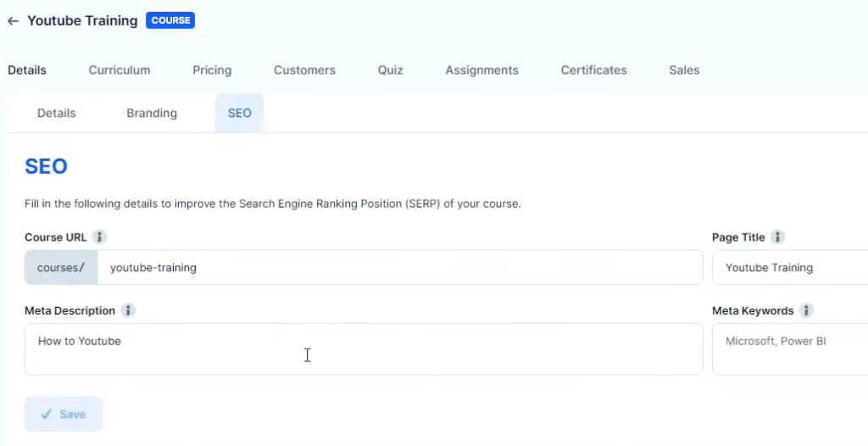Click the info icon next to Meta Description
Image resolution: width=868 pixels, height=446 pixels.
128,311
